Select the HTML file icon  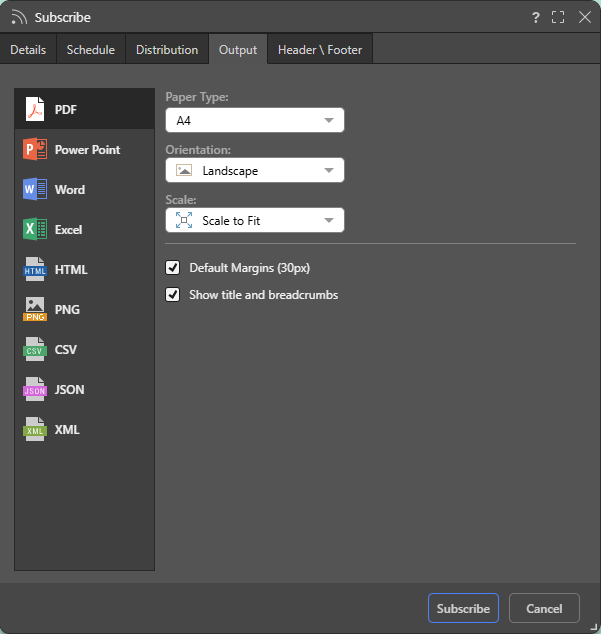(x=36, y=269)
